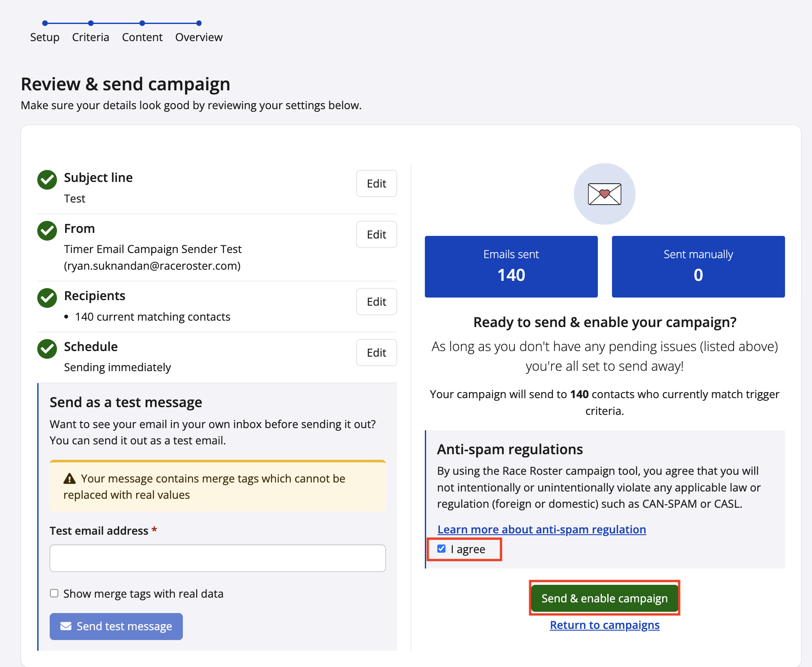Click Send test message button
This screenshot has height=667, width=812.
116,626
